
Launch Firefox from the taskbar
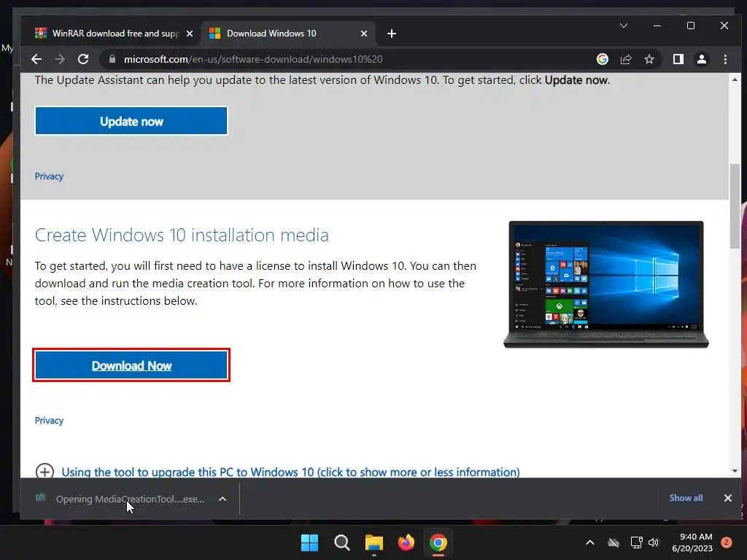tap(406, 542)
